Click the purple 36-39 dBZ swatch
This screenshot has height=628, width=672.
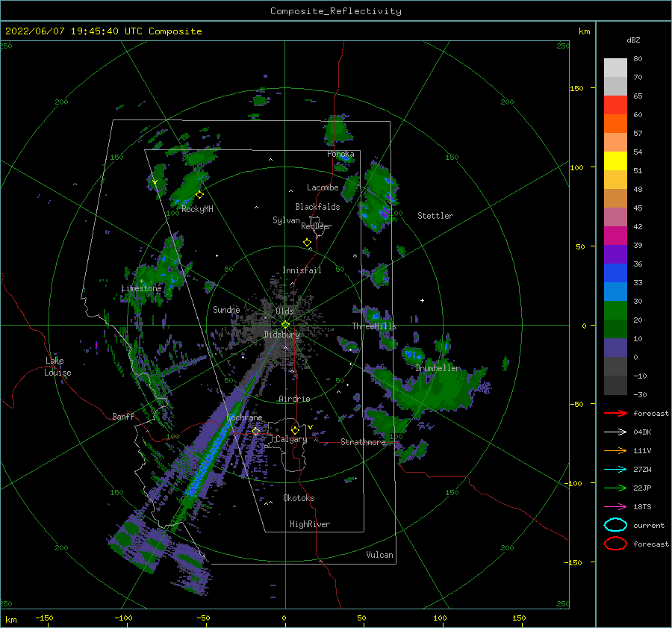click(x=615, y=254)
